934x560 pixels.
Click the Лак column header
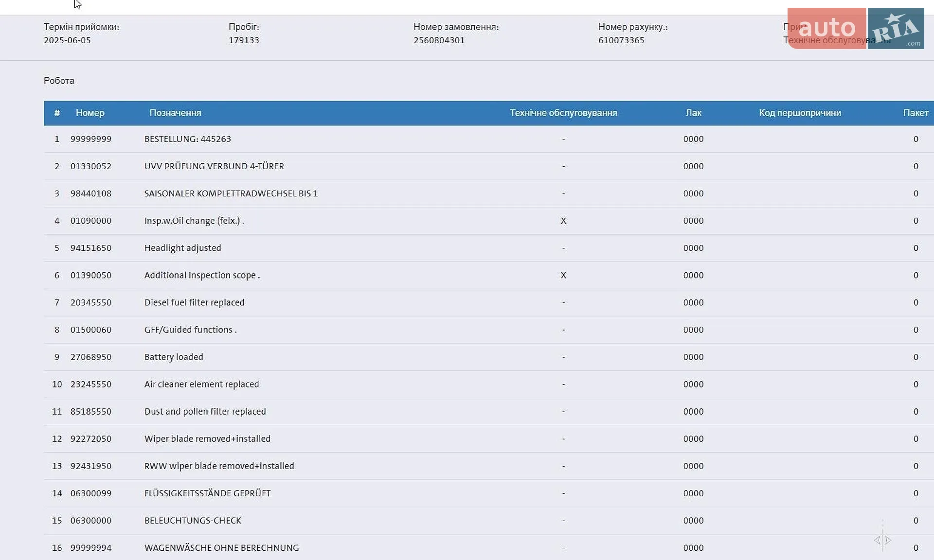pos(693,113)
